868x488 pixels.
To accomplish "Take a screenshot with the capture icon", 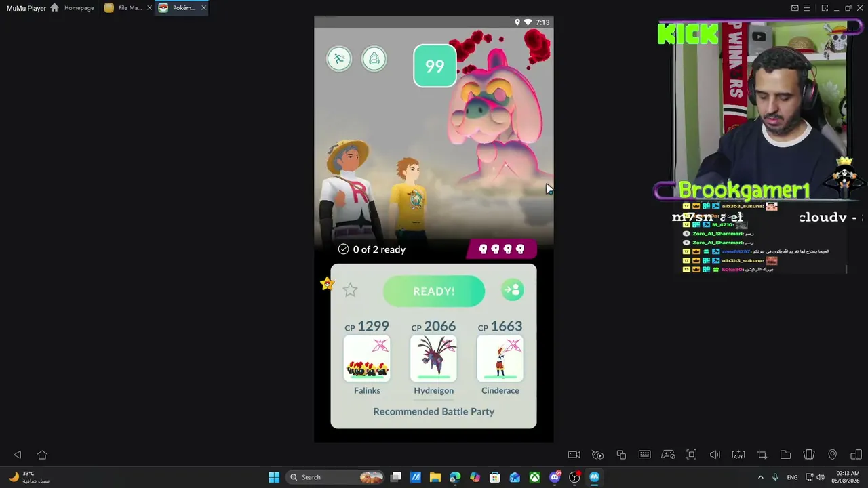I will click(692, 455).
